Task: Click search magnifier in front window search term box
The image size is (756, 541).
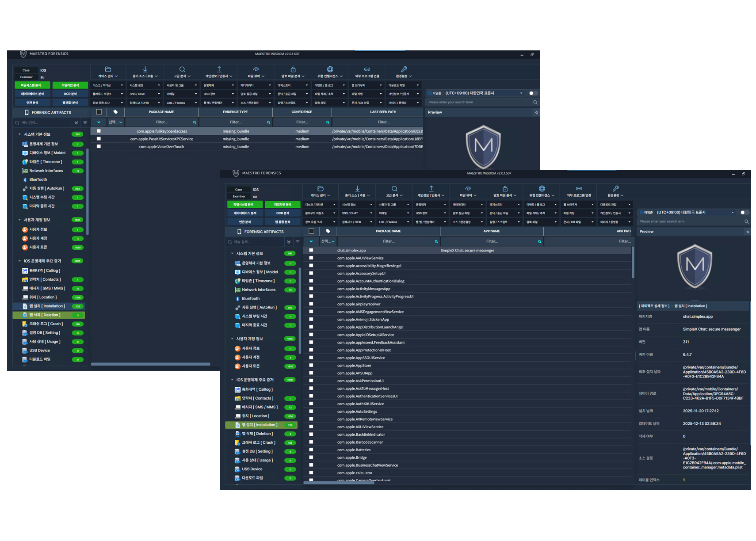Action: pos(746,221)
